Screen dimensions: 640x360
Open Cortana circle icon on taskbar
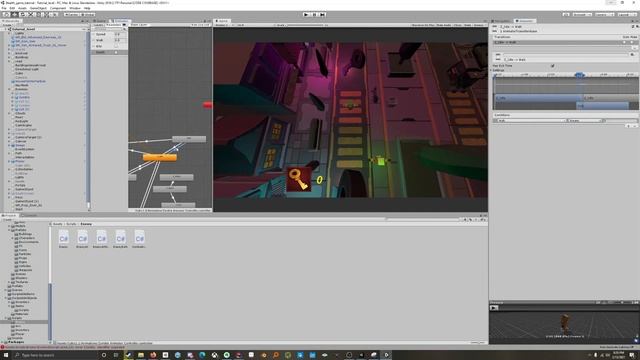point(104,355)
